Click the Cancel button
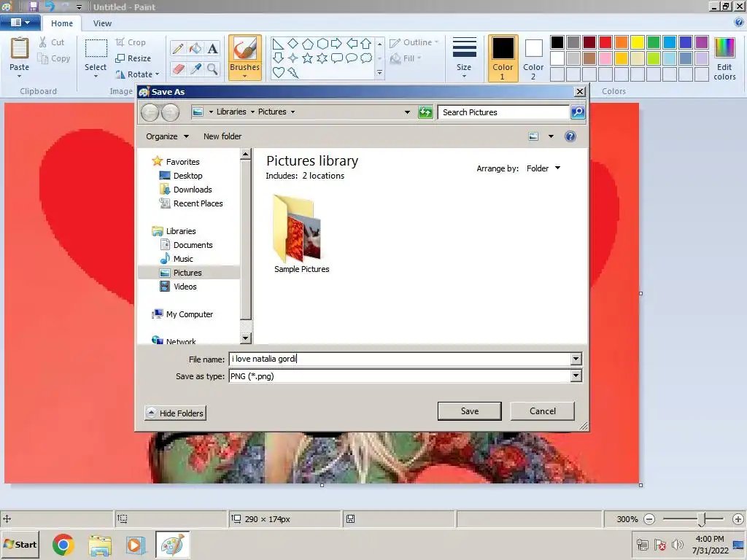 543,411
